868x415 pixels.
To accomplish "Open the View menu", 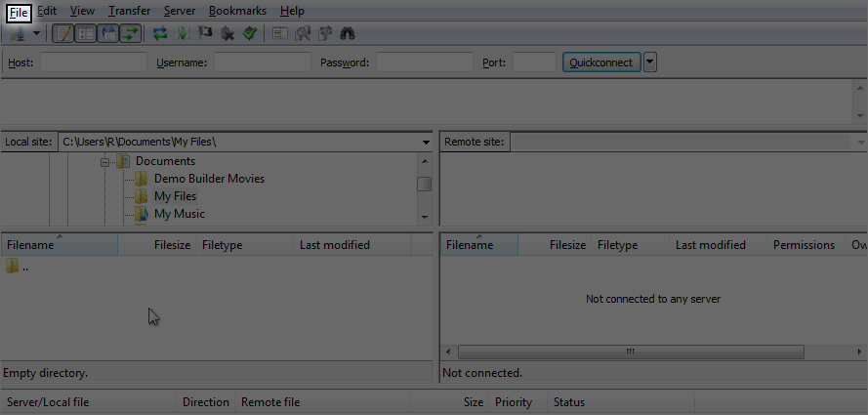I will 82,11.
